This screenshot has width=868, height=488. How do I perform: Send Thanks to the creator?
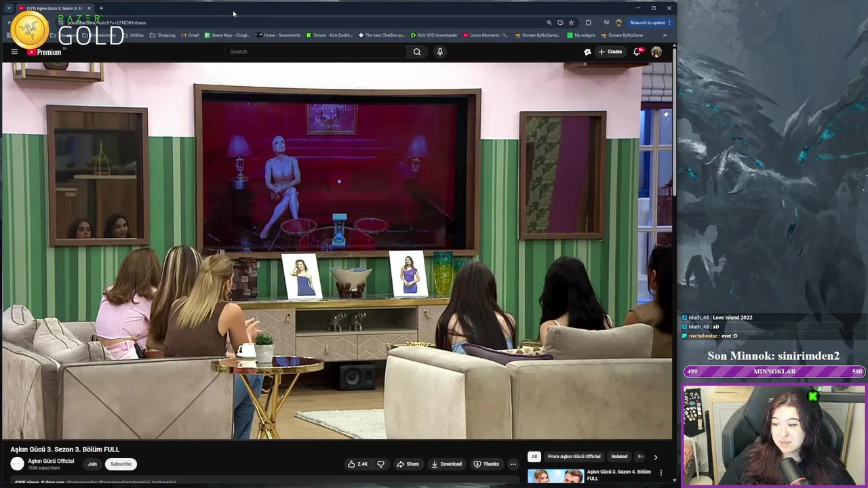(x=486, y=464)
